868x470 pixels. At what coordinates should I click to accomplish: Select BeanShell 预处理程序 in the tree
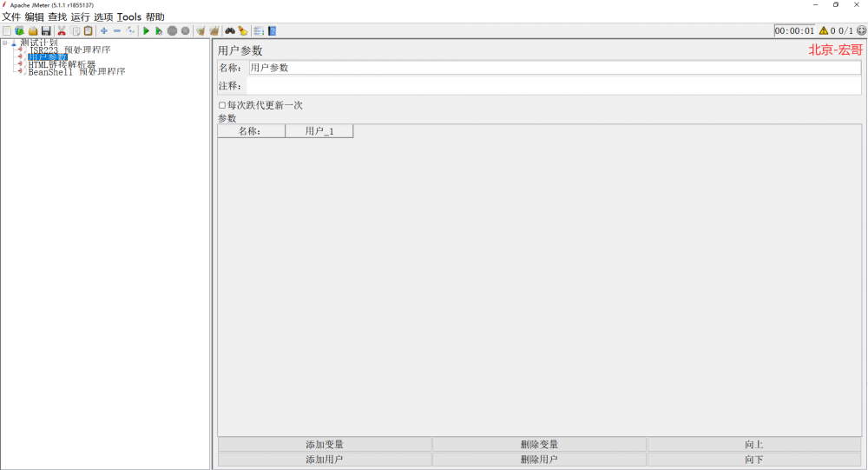pos(77,71)
